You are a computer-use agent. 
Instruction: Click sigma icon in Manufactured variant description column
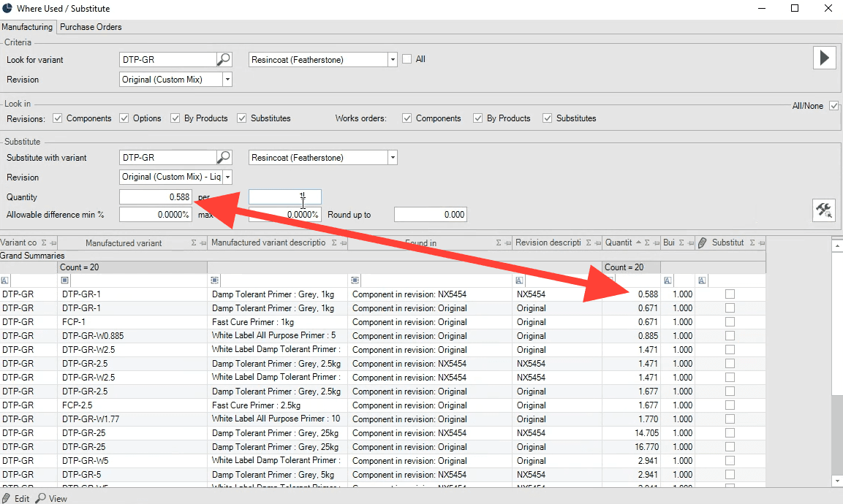pyautogui.click(x=334, y=243)
